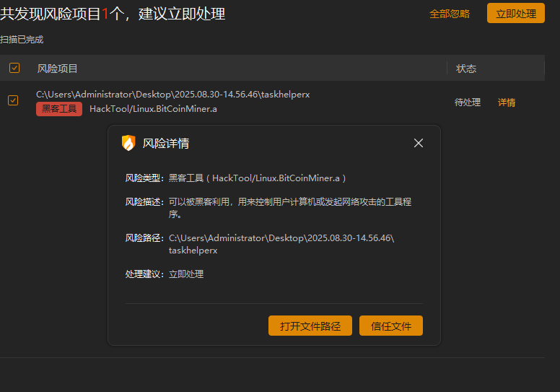Click the 信任文件 button
Screen dimensions: 560x392
point(391,326)
